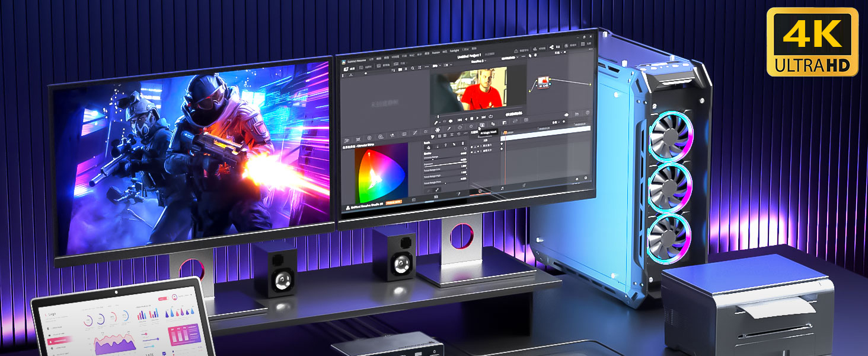
Task: Open the Magic Mask palette
Action: click(x=482, y=125)
